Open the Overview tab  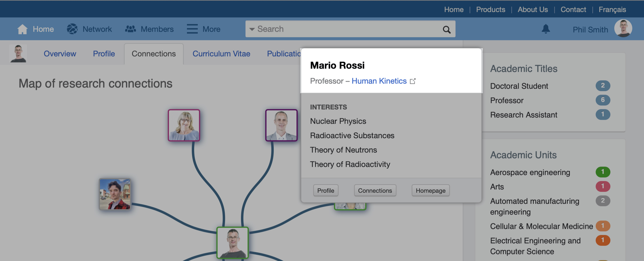(60, 54)
